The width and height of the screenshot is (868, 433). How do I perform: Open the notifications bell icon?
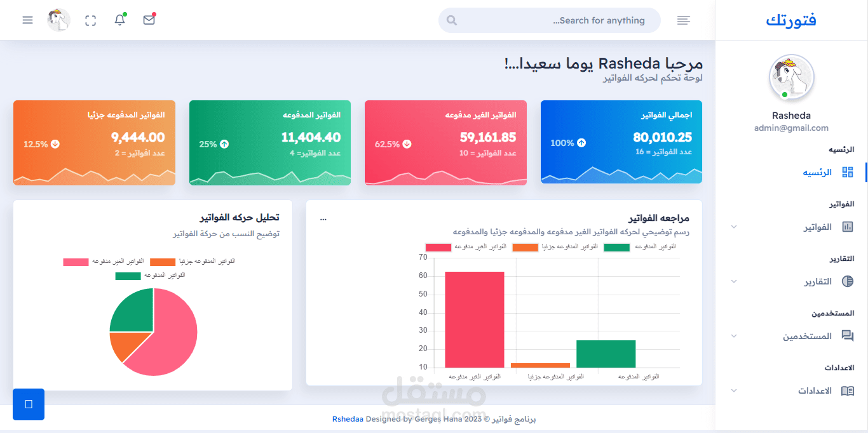(120, 20)
